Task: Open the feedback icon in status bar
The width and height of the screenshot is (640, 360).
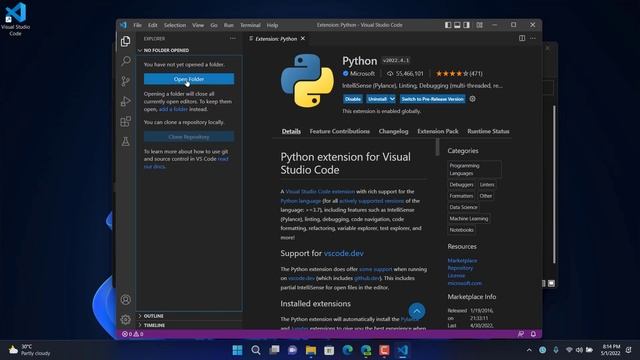Action: [521, 334]
